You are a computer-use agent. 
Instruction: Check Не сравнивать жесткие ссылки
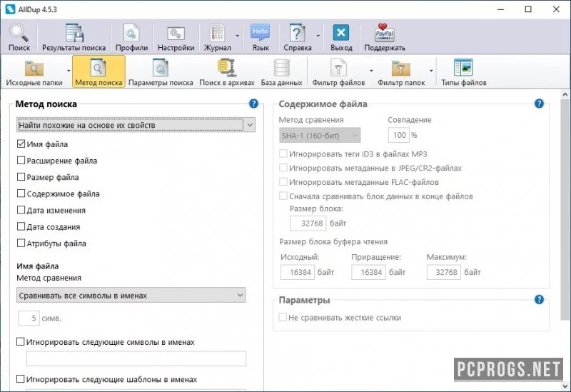[x=283, y=317]
